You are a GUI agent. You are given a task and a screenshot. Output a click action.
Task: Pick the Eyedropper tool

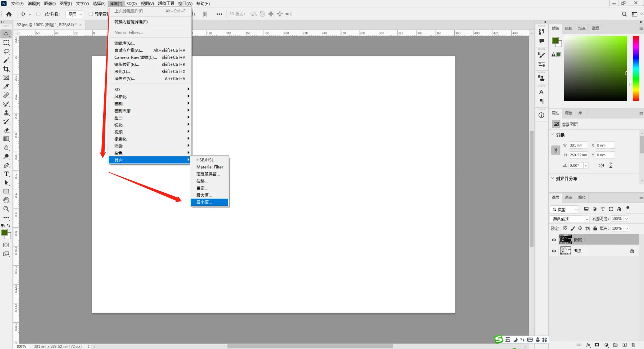6,87
